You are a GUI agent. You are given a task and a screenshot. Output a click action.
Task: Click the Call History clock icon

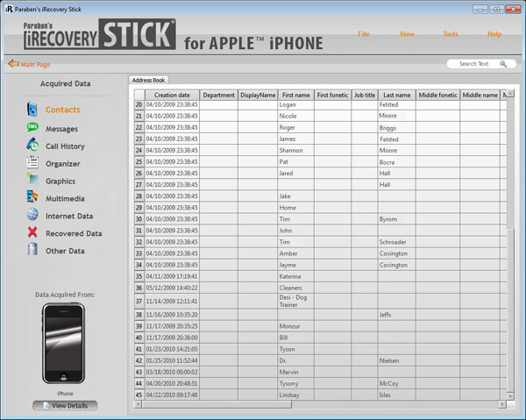tap(32, 145)
